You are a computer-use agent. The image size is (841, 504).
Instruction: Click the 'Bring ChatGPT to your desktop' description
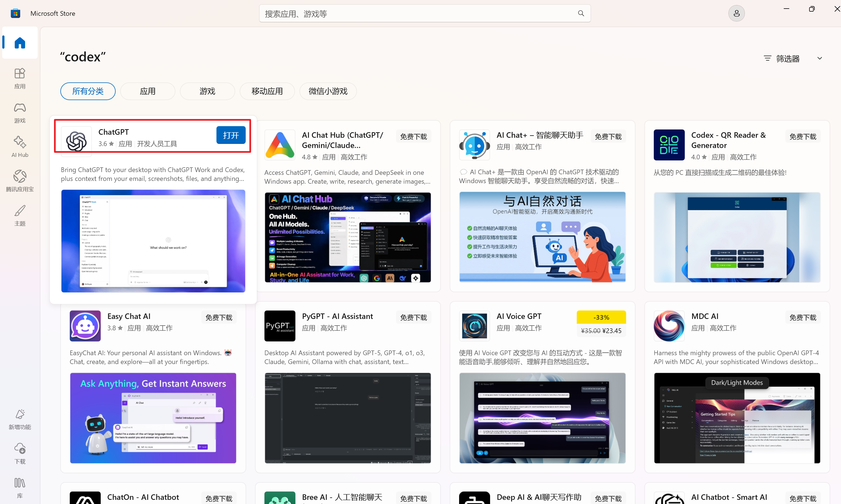[153, 174]
